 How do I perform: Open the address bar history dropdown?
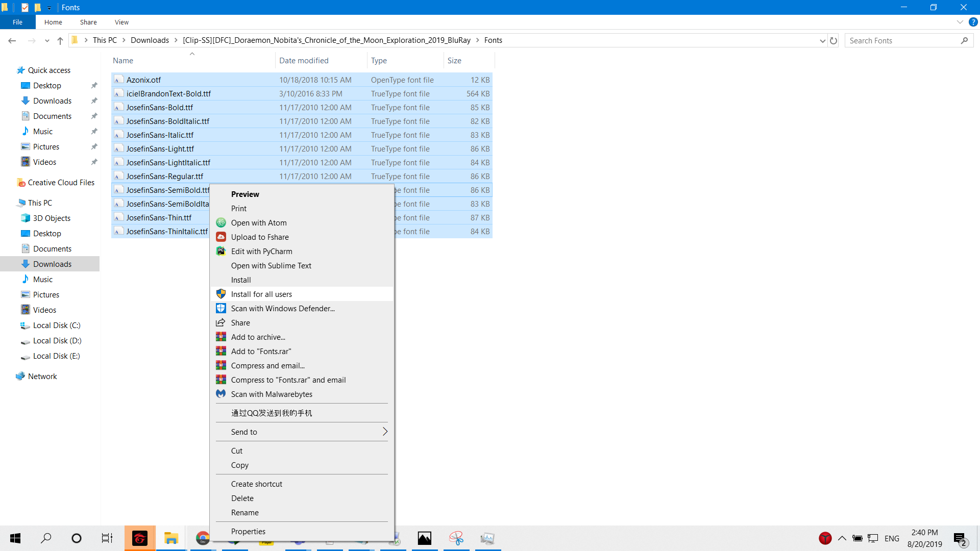click(x=822, y=40)
